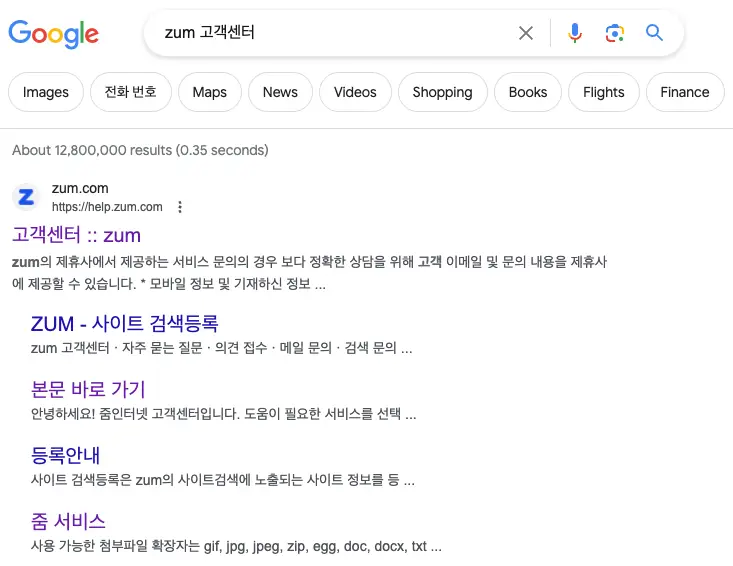Click the https://help.zum.com URL text

pos(107,207)
